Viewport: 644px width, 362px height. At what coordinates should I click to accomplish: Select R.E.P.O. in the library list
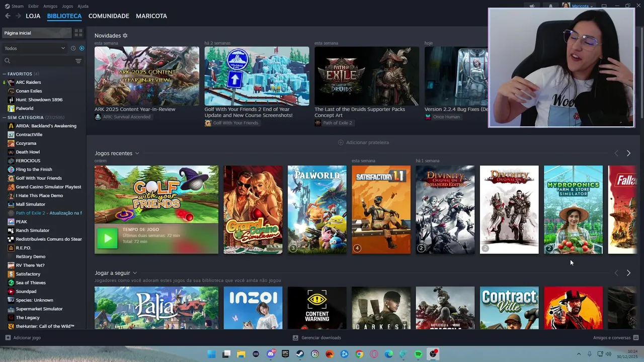23,248
